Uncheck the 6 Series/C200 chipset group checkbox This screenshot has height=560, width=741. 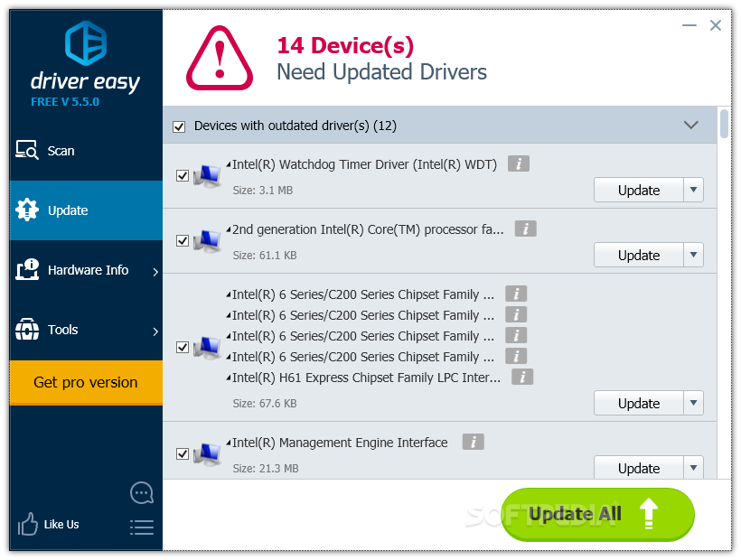pos(183,348)
